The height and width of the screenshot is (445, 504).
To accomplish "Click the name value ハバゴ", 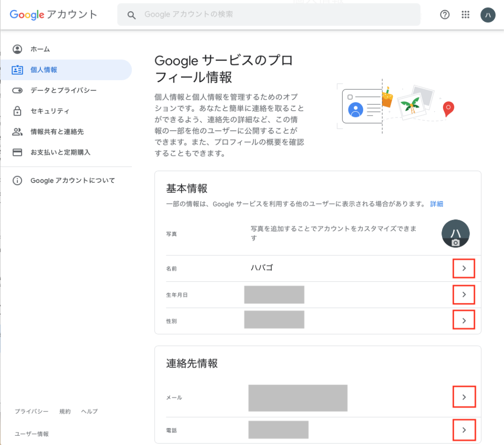I will point(262,267).
